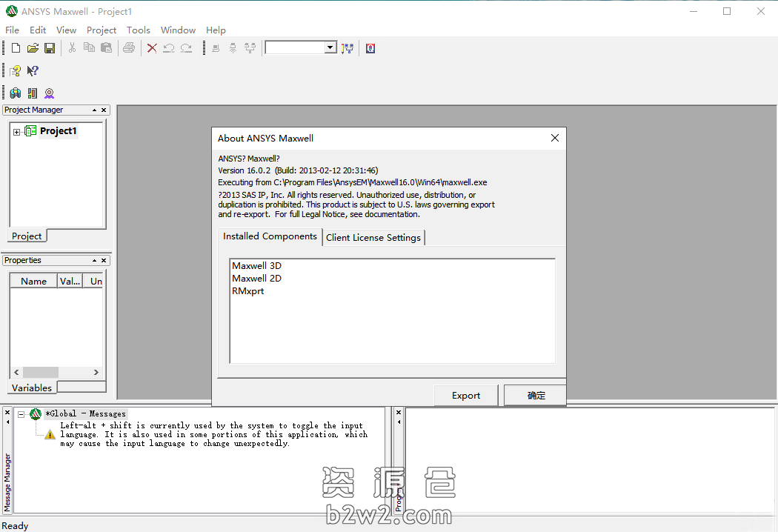
Task: Open the toolbar combo box dropdown
Action: 330,48
